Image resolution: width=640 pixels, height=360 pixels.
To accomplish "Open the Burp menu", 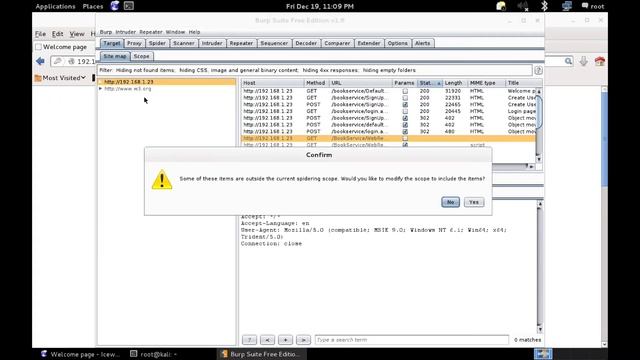I will click(x=106, y=32).
